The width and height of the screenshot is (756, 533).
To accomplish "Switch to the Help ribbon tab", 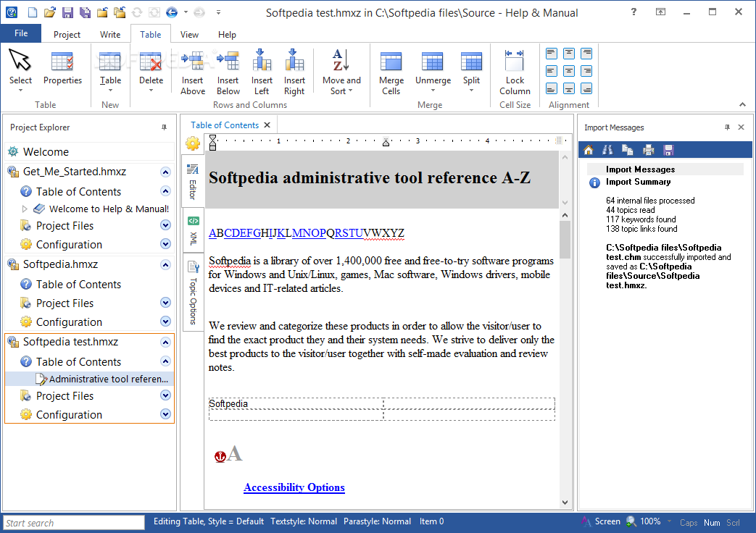I will [x=227, y=35].
